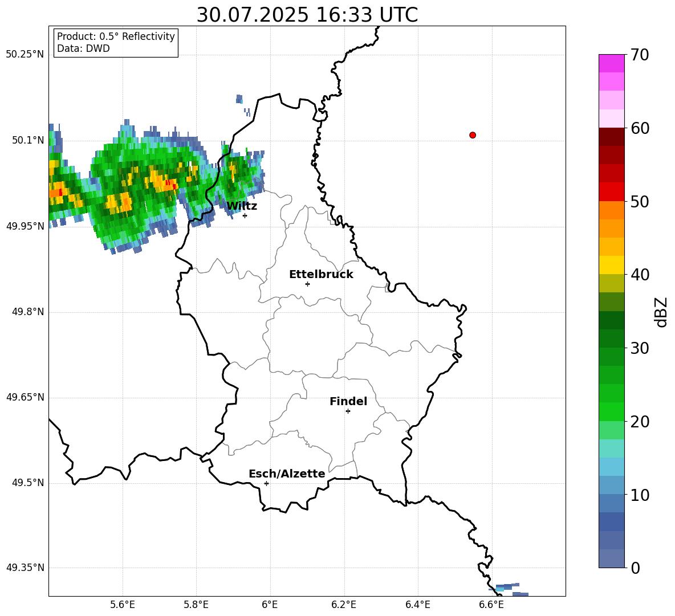Click the red reflectivity core west of Wiltz
The height and width of the screenshot is (616, 675).
169,184
